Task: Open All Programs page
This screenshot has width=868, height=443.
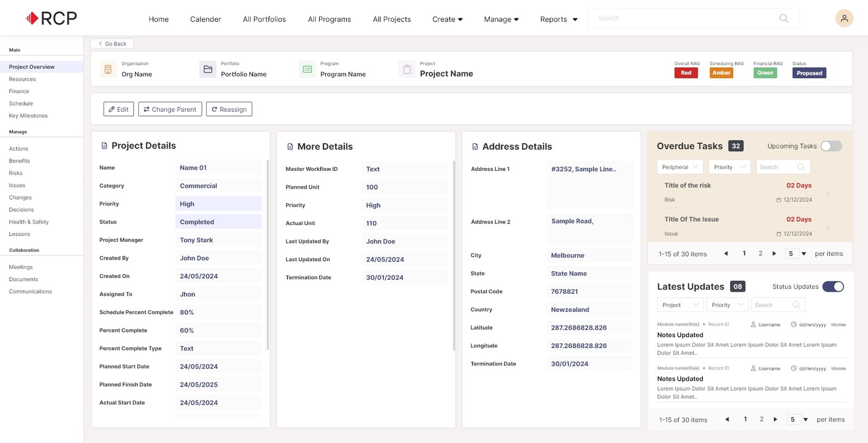Action: 329,19
